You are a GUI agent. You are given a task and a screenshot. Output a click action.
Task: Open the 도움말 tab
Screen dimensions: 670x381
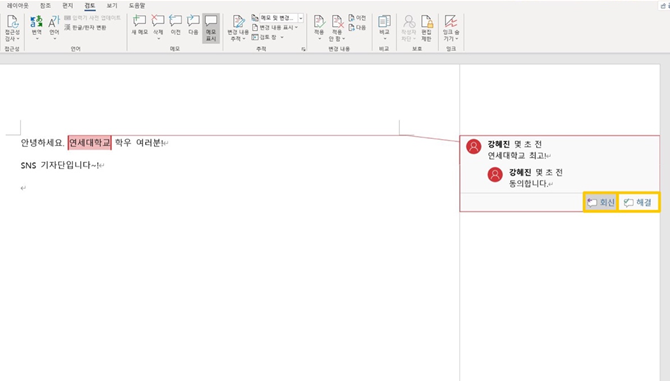click(137, 6)
